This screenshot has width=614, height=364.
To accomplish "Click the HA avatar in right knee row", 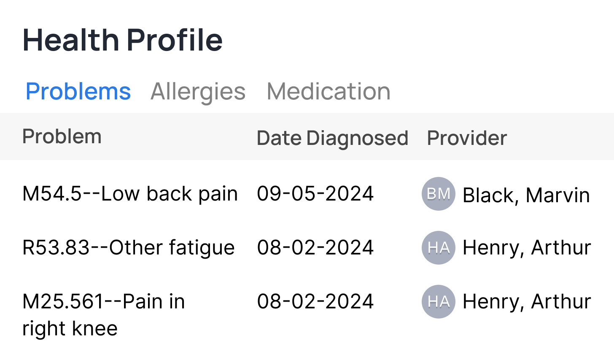I will coord(439,302).
